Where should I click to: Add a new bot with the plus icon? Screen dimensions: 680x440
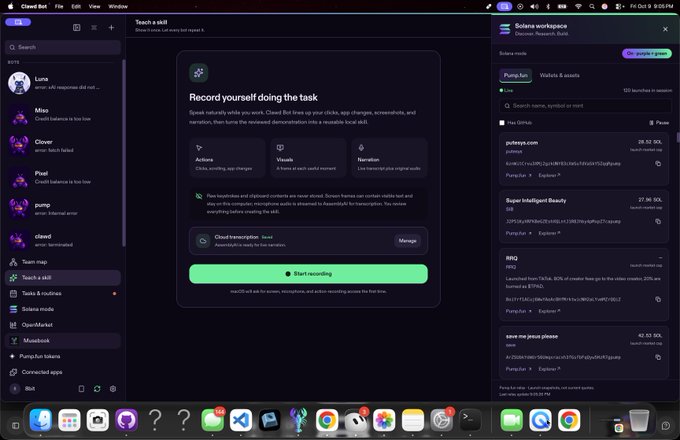111,28
